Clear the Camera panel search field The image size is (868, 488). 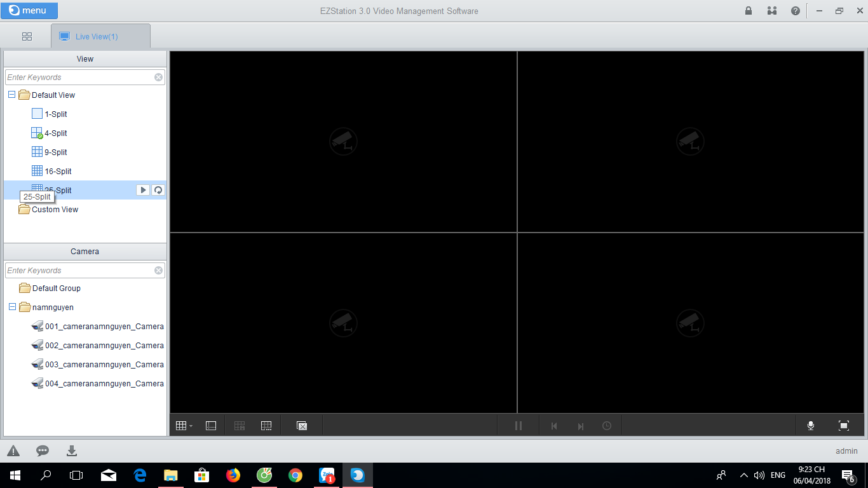click(x=159, y=271)
